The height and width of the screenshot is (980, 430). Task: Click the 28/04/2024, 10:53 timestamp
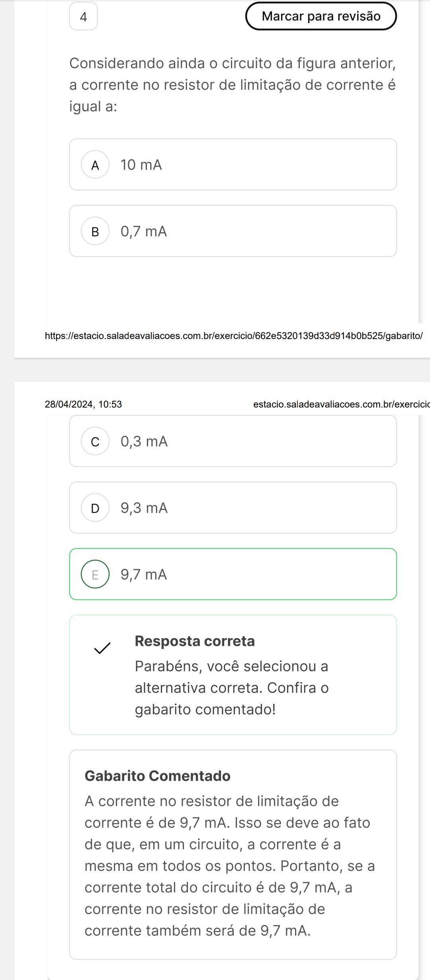[83, 404]
